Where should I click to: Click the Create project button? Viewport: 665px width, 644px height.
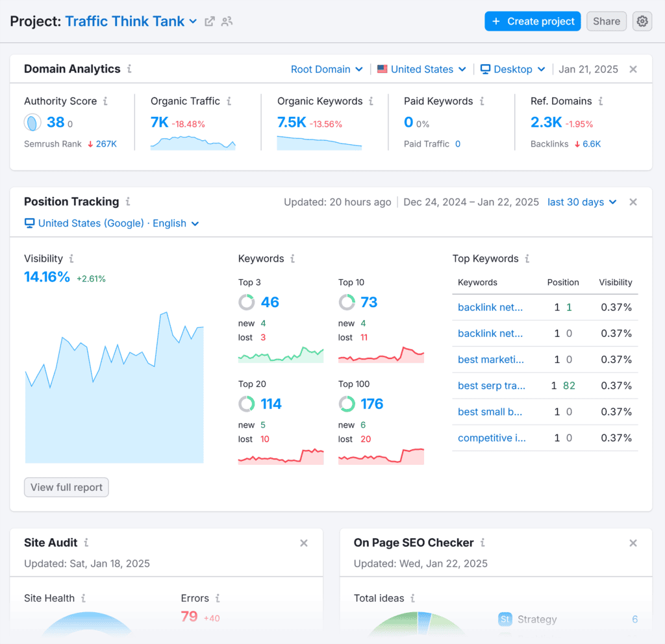tap(533, 21)
